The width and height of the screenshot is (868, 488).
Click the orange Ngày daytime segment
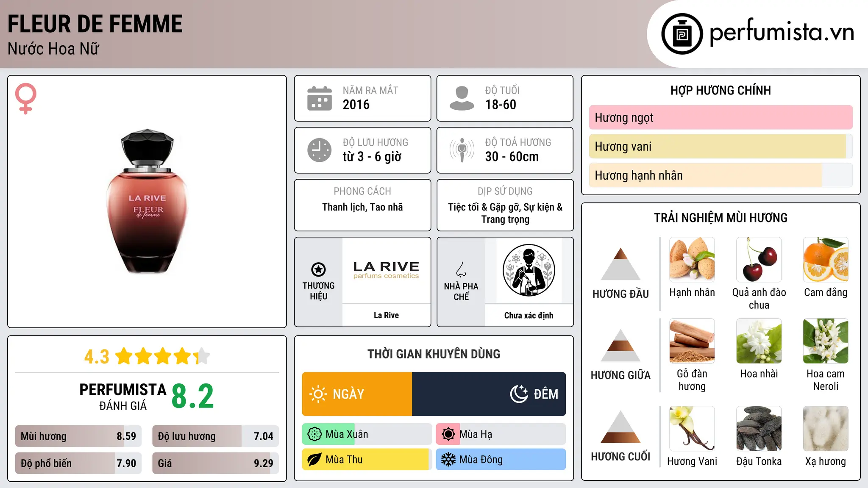[x=357, y=394]
